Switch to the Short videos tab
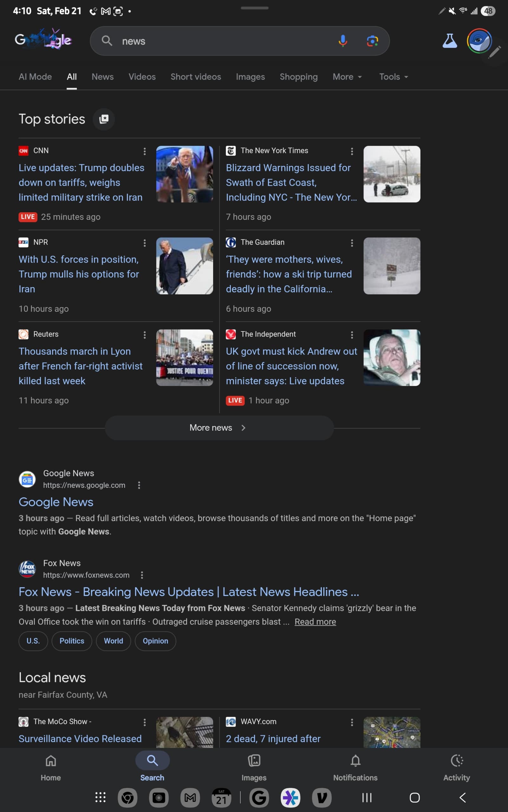Image resolution: width=508 pixels, height=812 pixels. click(x=196, y=77)
